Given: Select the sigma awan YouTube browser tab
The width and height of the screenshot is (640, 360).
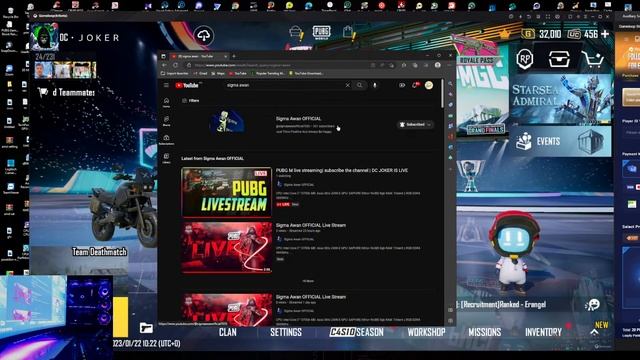Looking at the screenshot, I should click(x=199, y=56).
